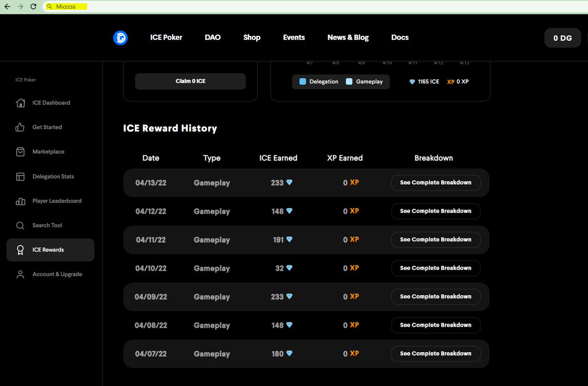Click the orange XP label beside 0 XP chart total
The image size is (588, 386).
pyautogui.click(x=451, y=82)
